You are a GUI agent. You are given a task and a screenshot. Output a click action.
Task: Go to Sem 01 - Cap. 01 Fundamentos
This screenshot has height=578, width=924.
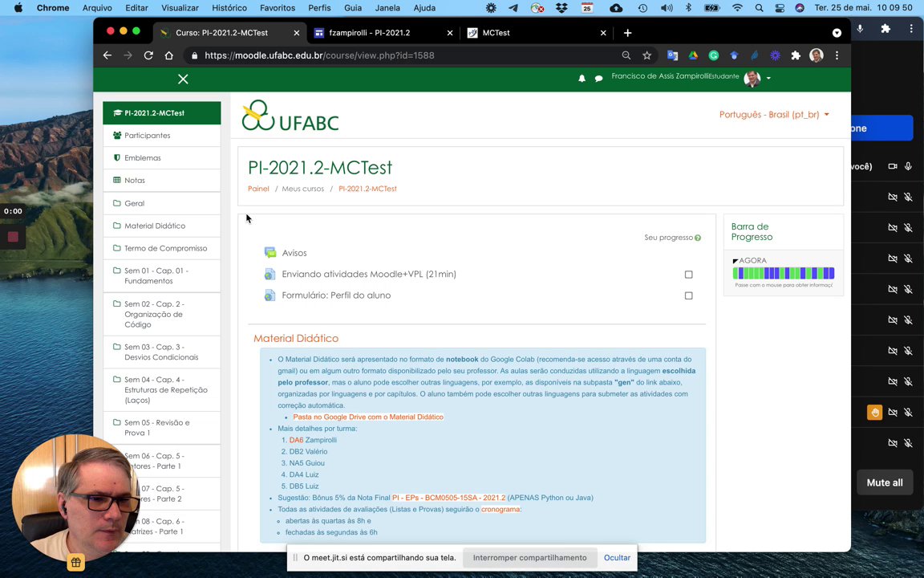coord(162,276)
